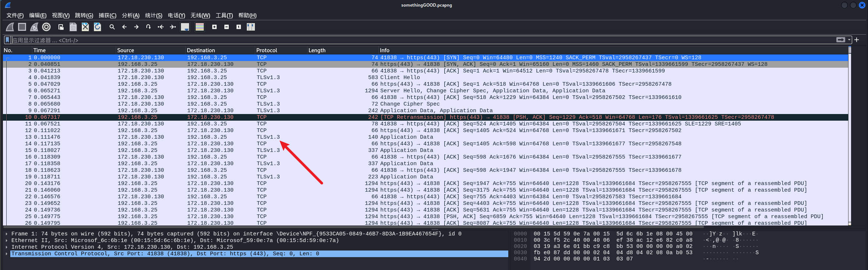Sort by the Time column header
868x270 pixels.
[x=74, y=50]
